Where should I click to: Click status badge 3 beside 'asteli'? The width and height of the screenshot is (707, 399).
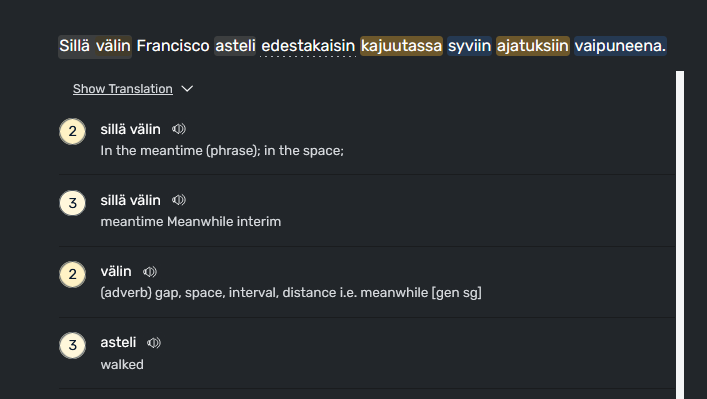(x=73, y=345)
